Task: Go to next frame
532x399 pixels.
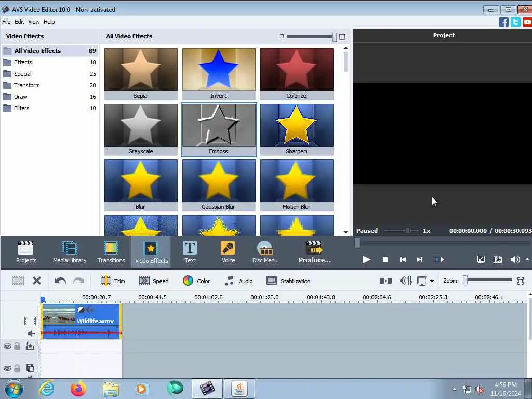Action: click(x=419, y=260)
